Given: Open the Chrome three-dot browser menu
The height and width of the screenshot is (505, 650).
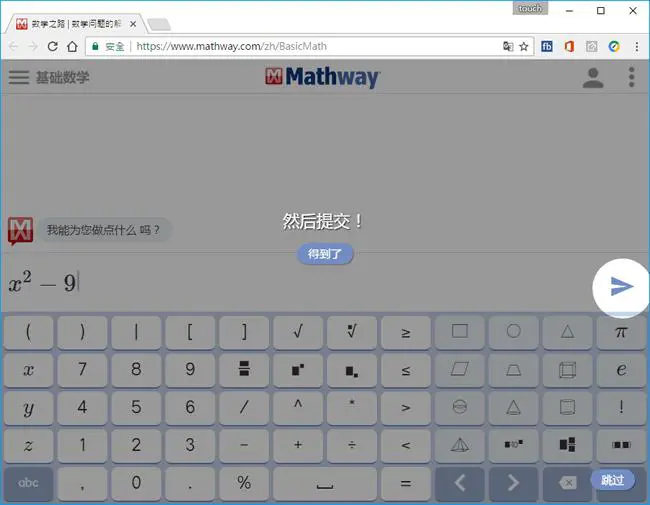Looking at the screenshot, I should pos(637,46).
